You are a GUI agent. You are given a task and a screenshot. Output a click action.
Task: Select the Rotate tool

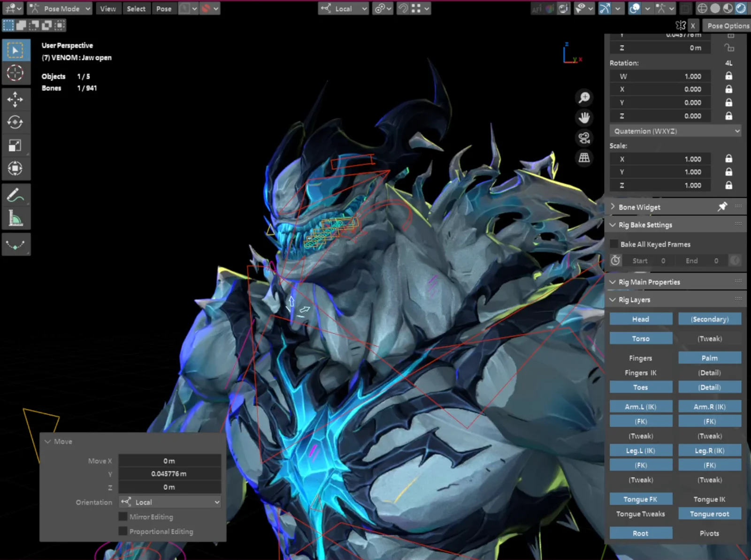16,122
